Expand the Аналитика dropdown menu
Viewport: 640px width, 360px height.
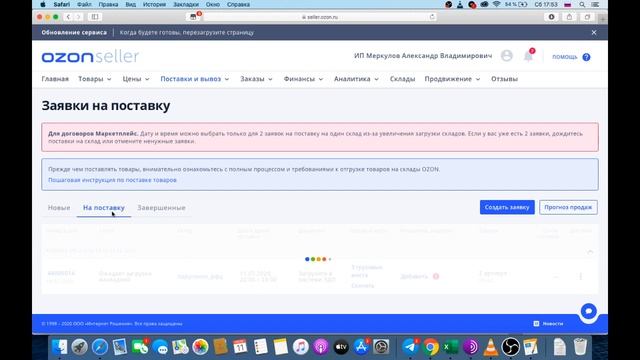(x=356, y=79)
